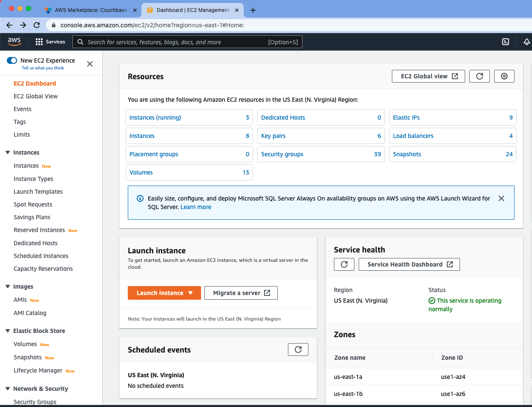Open Resources settings gear
This screenshot has width=532, height=407.
[x=504, y=76]
